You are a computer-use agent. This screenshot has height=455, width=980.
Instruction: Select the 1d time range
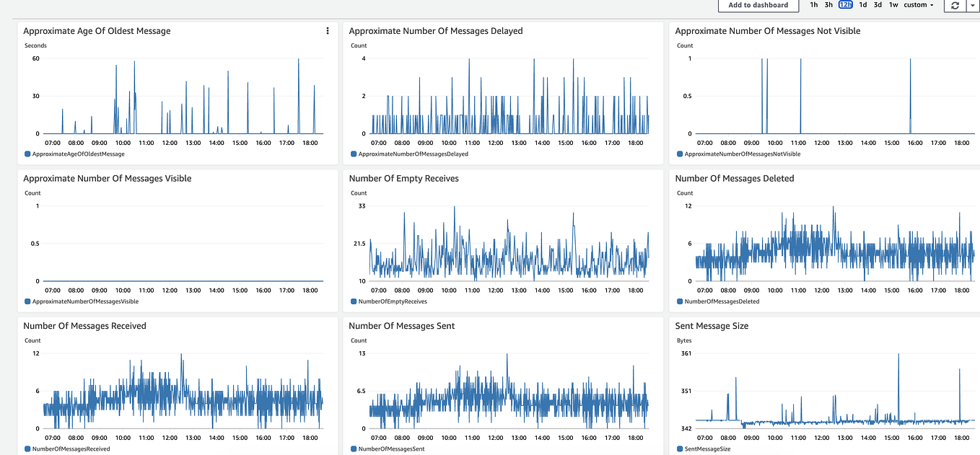pos(862,5)
